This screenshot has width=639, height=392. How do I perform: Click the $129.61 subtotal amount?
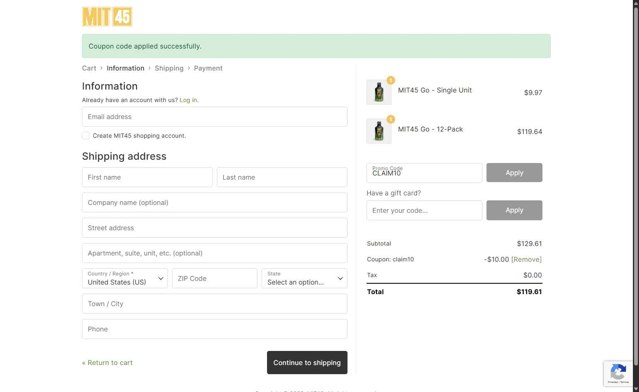(529, 244)
